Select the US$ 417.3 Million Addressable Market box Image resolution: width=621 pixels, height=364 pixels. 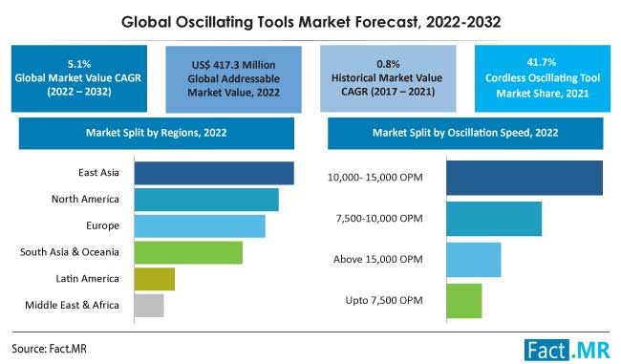click(x=233, y=79)
